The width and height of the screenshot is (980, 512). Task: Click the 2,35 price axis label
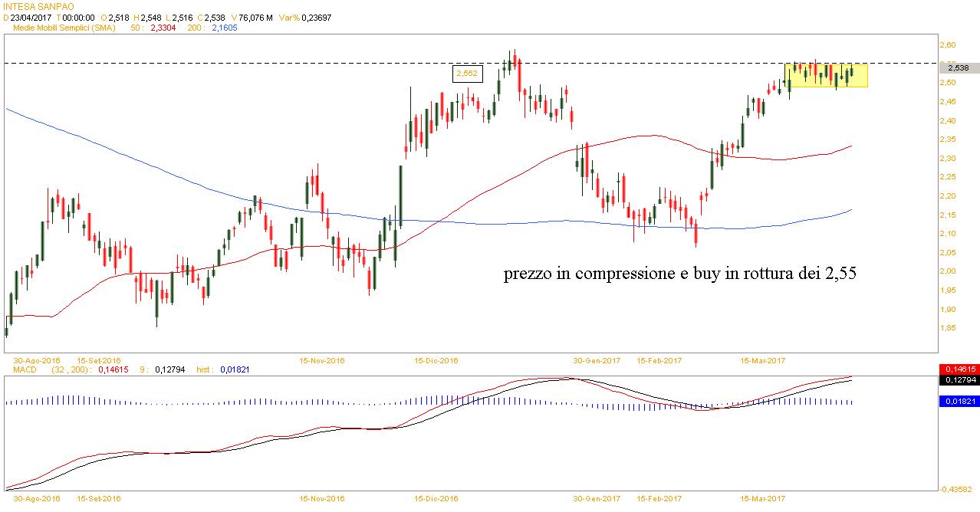[949, 139]
